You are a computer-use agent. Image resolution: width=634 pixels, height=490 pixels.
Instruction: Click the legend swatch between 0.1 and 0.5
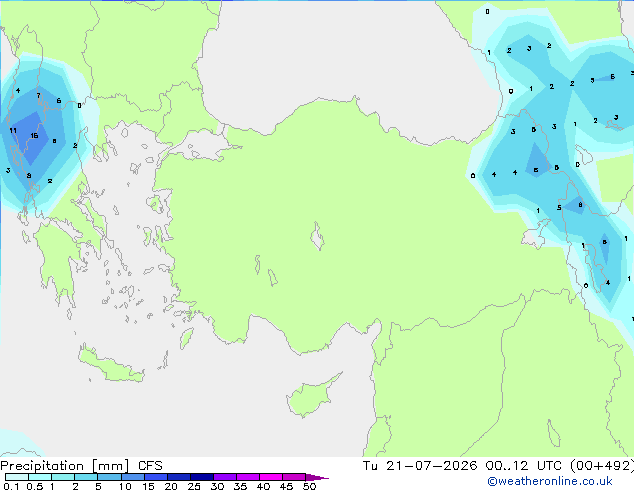tap(17, 477)
